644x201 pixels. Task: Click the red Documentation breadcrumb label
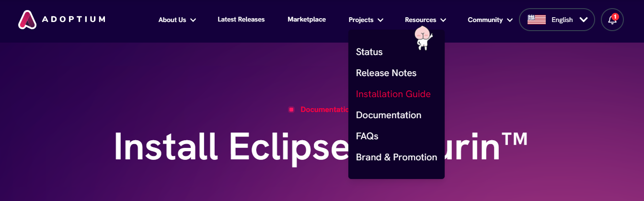[324, 110]
